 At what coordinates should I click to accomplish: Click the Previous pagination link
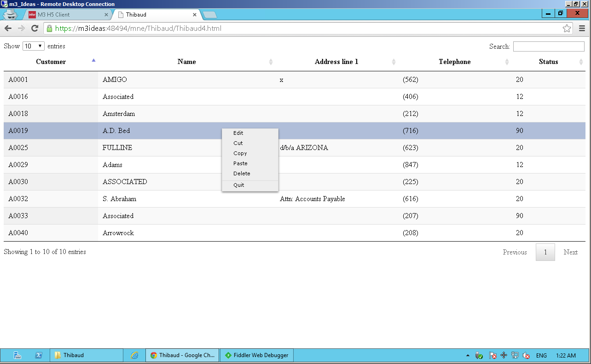(x=515, y=252)
